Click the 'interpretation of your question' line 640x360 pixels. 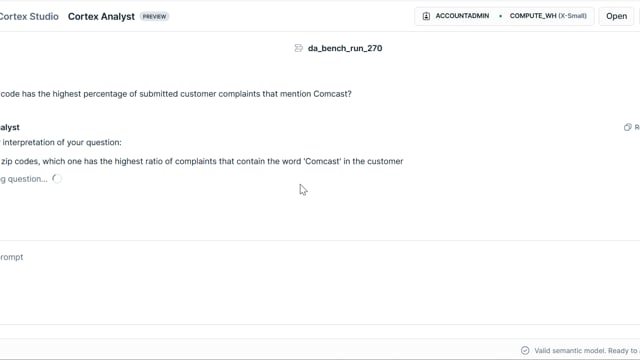pos(61,142)
